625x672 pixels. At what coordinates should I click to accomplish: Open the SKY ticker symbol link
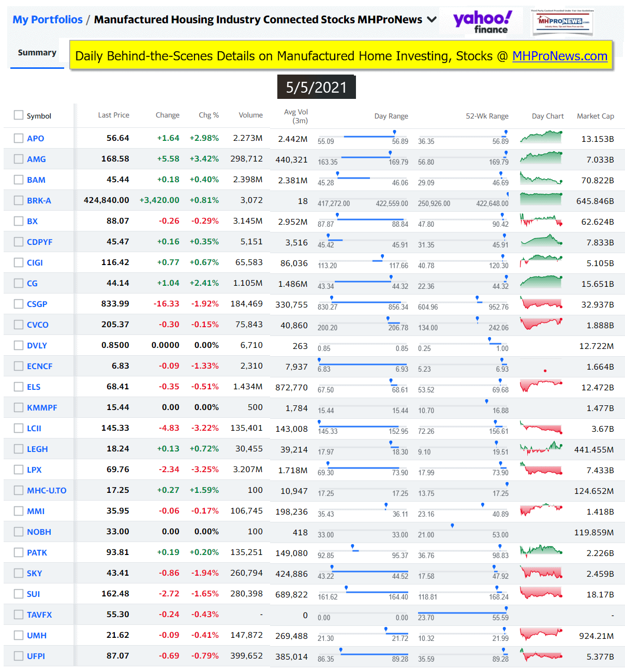(x=34, y=573)
